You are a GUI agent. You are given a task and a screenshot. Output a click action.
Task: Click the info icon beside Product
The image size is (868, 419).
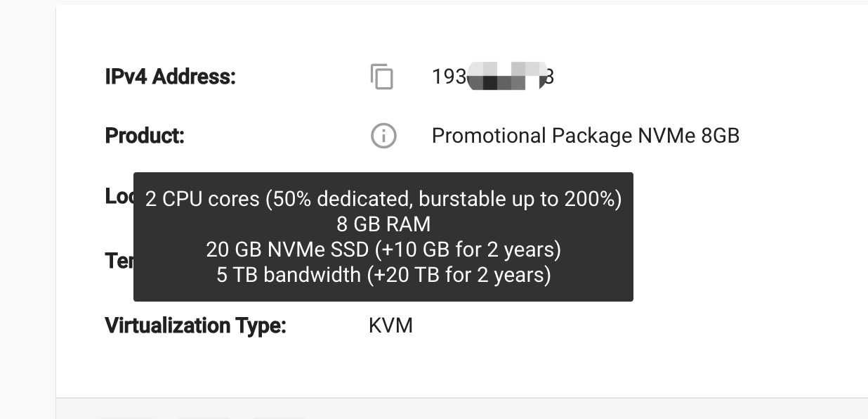point(383,136)
